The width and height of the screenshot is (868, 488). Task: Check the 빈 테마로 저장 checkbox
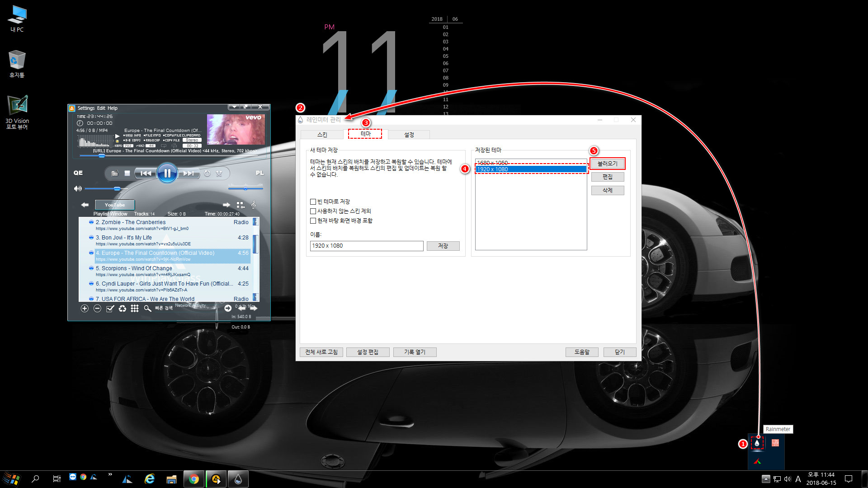pyautogui.click(x=313, y=202)
